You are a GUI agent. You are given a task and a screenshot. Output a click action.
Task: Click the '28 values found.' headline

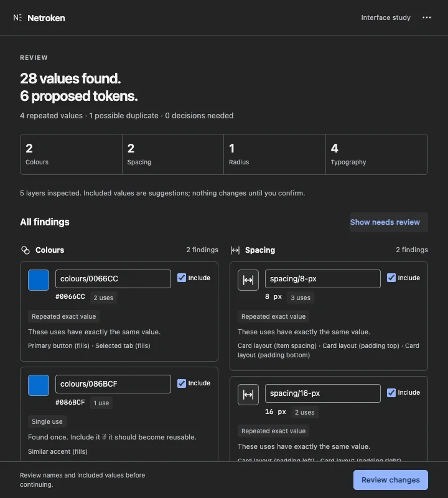70,78
